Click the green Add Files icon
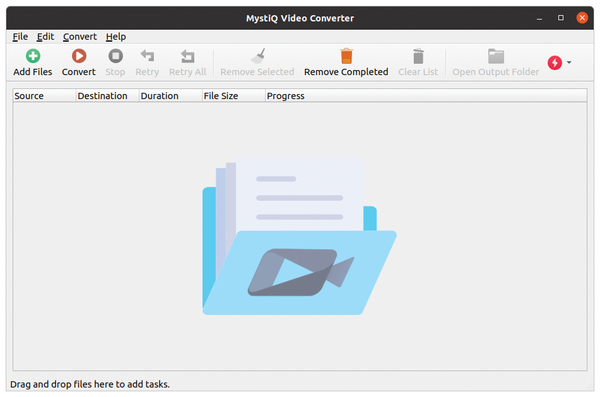 tap(33, 56)
